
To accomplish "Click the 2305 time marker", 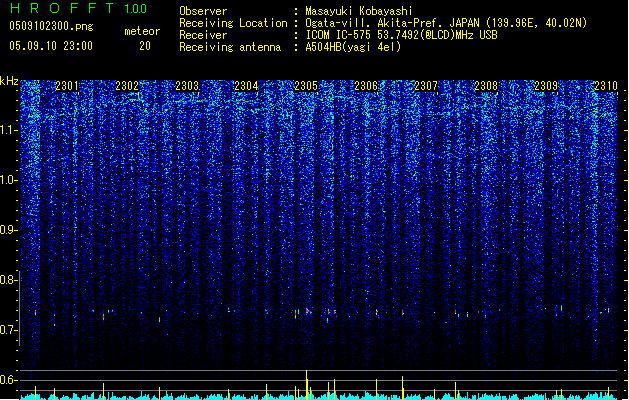I will click(306, 85).
